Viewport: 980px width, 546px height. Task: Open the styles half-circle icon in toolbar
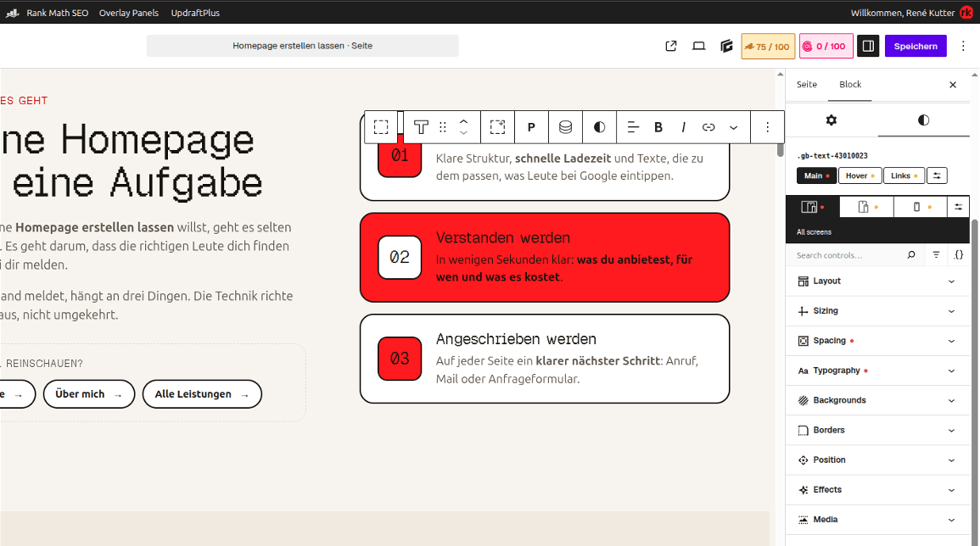coord(599,127)
